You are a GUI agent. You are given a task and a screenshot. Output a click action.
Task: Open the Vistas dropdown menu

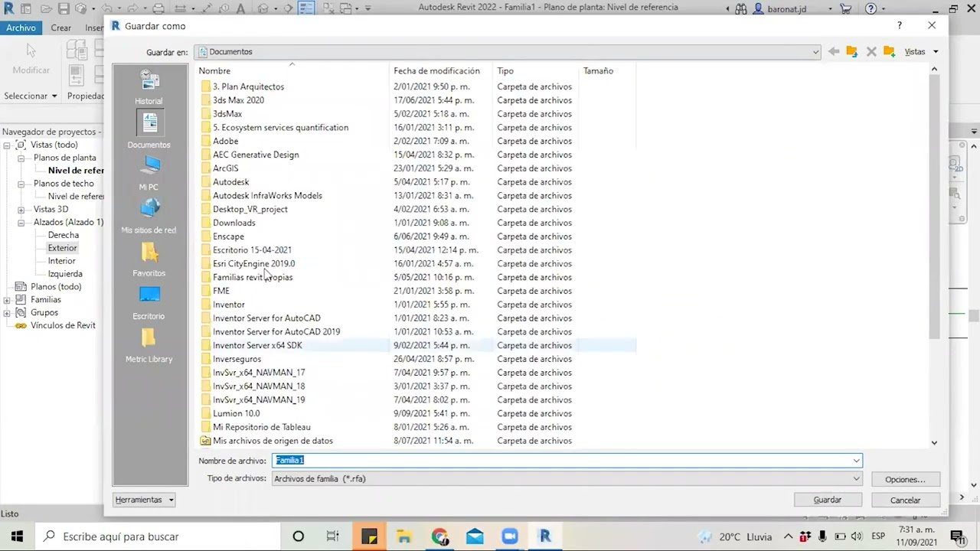(921, 51)
